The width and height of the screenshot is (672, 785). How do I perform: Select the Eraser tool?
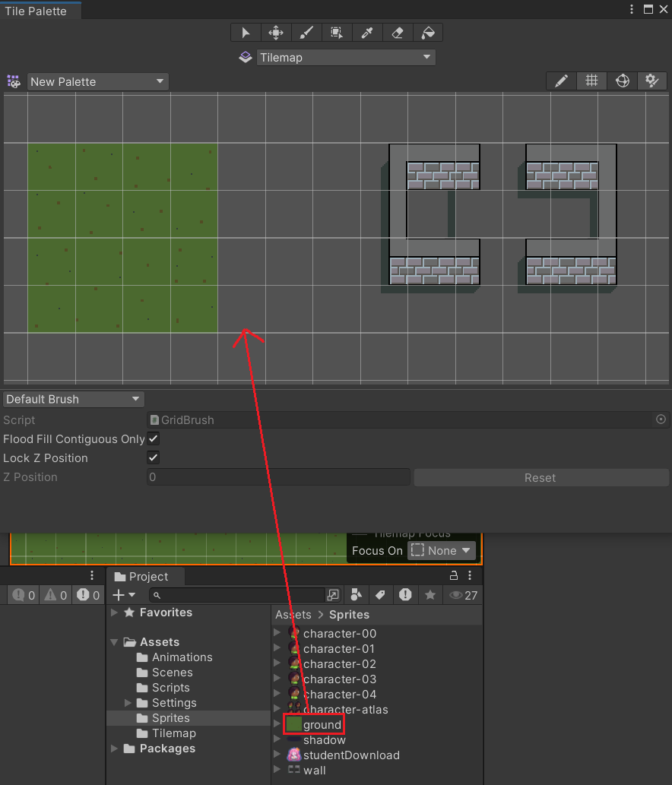(398, 33)
